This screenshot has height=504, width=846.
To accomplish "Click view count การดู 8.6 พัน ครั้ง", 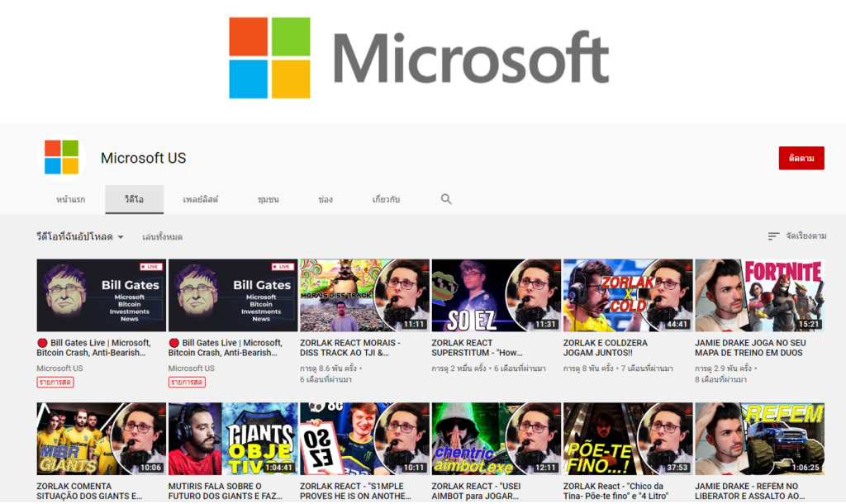I will tap(329, 368).
